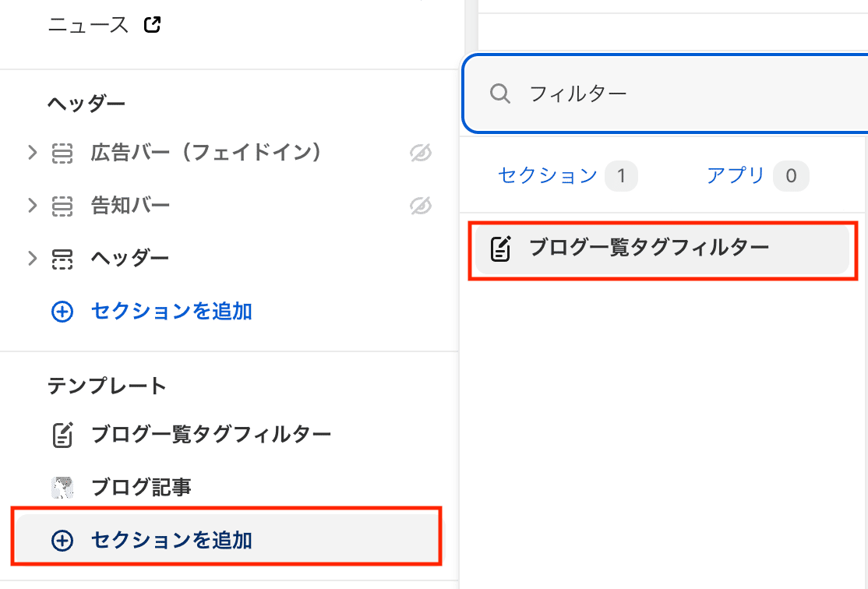This screenshot has width=868, height=589.
Task: Click the section icon of 広告バー(フェイドイン)
Action: click(x=62, y=153)
